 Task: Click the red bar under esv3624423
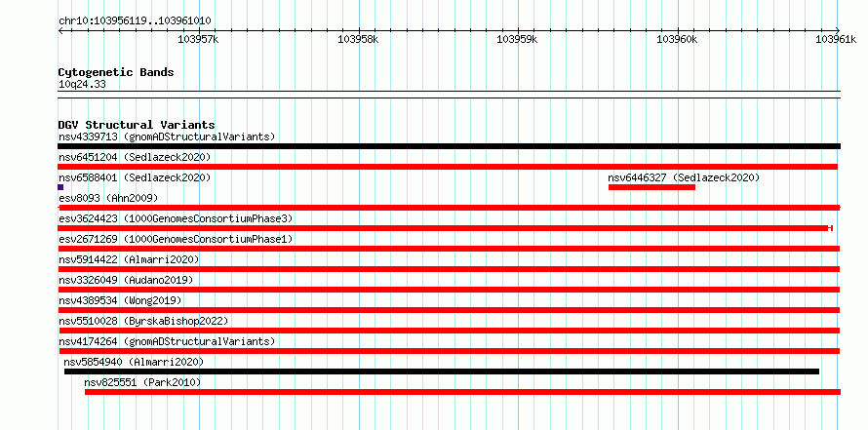[445, 228]
